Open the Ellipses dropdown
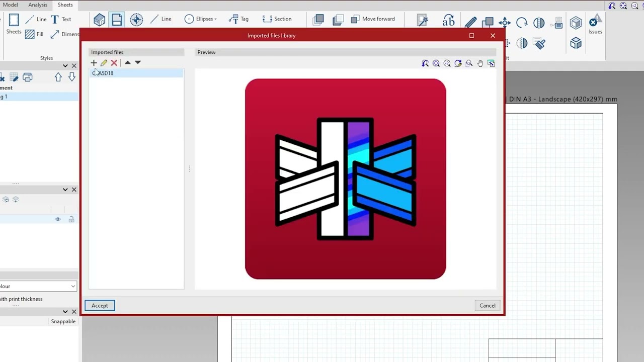The image size is (644, 362). [200, 19]
